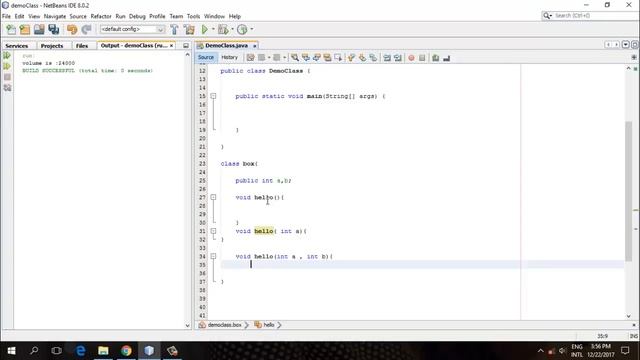Click the Re-run icon in Output panel
The width and height of the screenshot is (640, 360).
[x=7, y=55]
